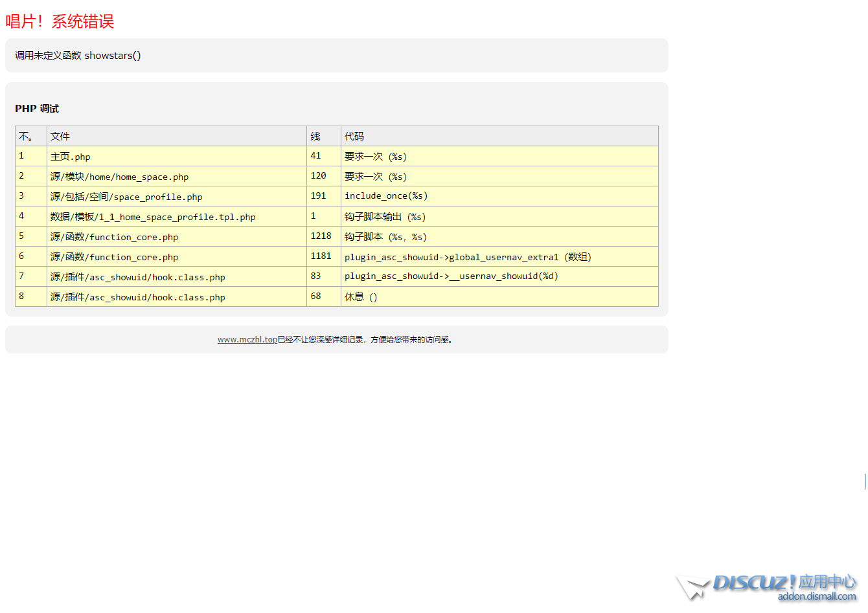Select the global_usernav_extra1 code cell
Image resolution: width=868 pixels, height=613 pixels.
[x=499, y=256]
